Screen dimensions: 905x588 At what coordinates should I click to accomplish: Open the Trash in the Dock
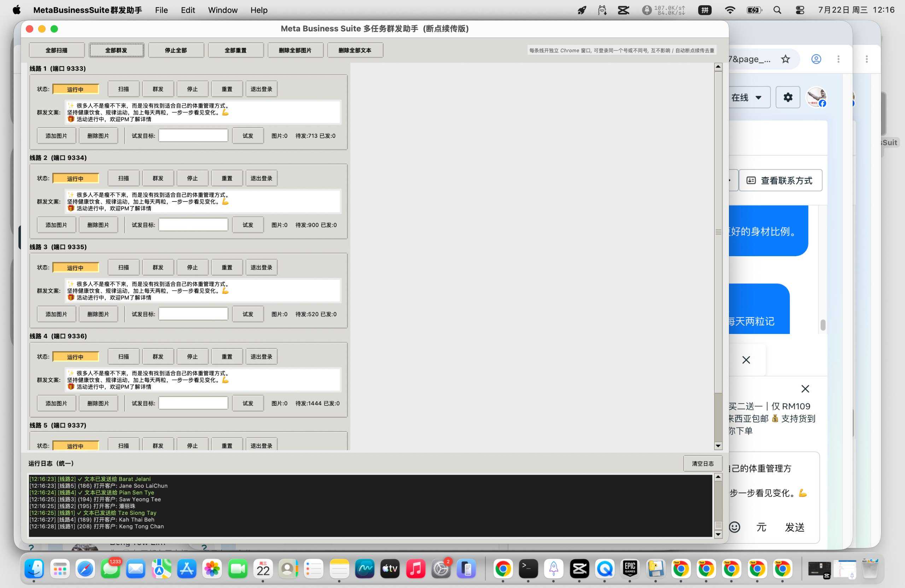(870, 569)
